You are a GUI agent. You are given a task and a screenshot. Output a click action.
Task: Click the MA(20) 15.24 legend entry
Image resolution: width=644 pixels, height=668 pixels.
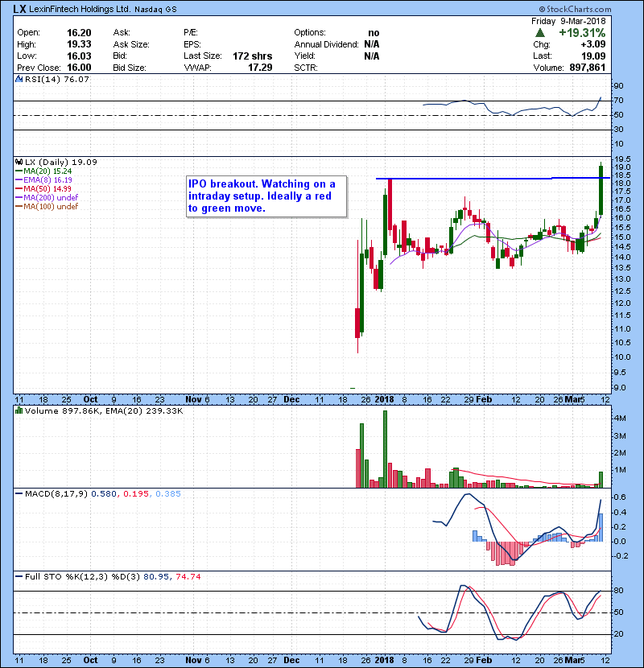tap(43, 171)
